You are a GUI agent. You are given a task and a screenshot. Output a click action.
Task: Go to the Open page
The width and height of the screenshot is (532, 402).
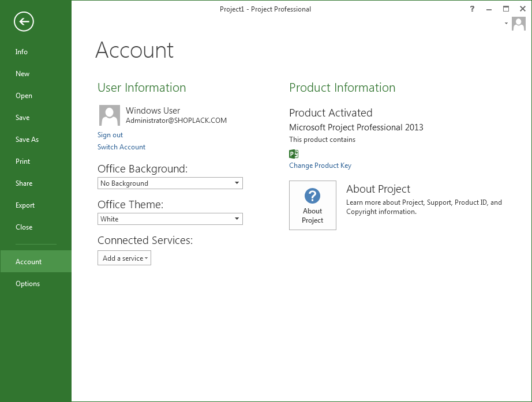point(36,96)
